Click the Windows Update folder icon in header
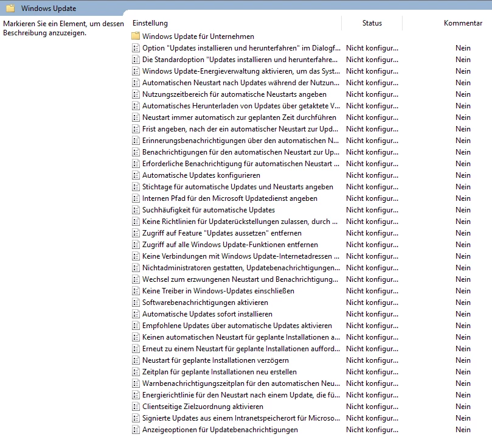The height and width of the screenshot is (448, 492). click(10, 9)
